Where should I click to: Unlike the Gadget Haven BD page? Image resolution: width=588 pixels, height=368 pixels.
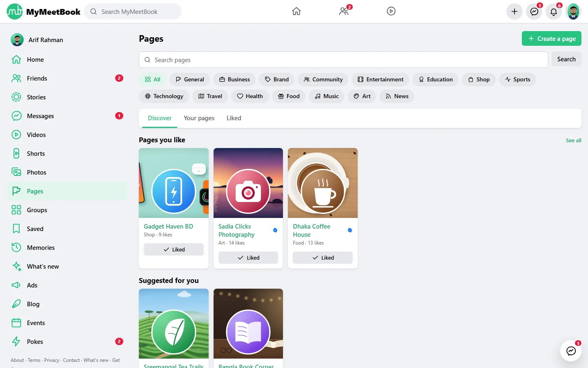174,249
